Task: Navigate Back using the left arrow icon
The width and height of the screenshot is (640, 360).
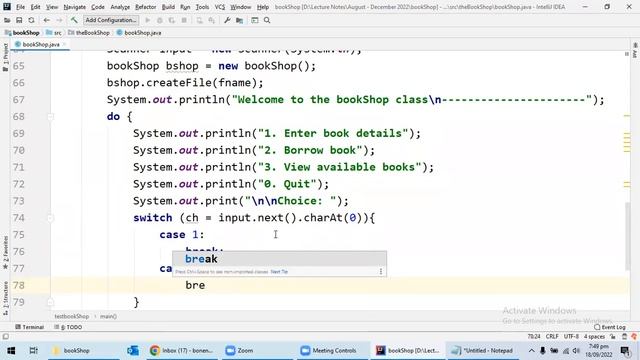Action: pyautogui.click(x=47, y=20)
